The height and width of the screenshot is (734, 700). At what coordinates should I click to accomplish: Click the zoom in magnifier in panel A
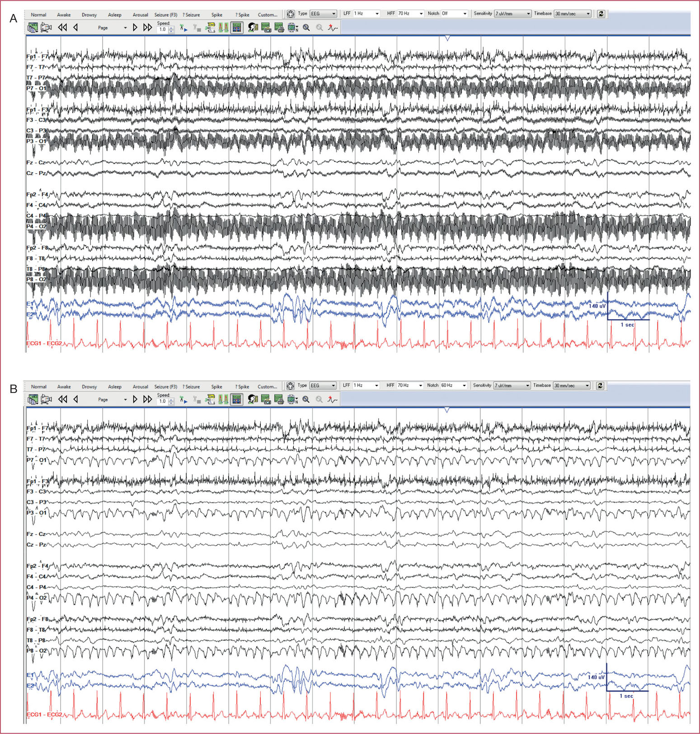[306, 28]
